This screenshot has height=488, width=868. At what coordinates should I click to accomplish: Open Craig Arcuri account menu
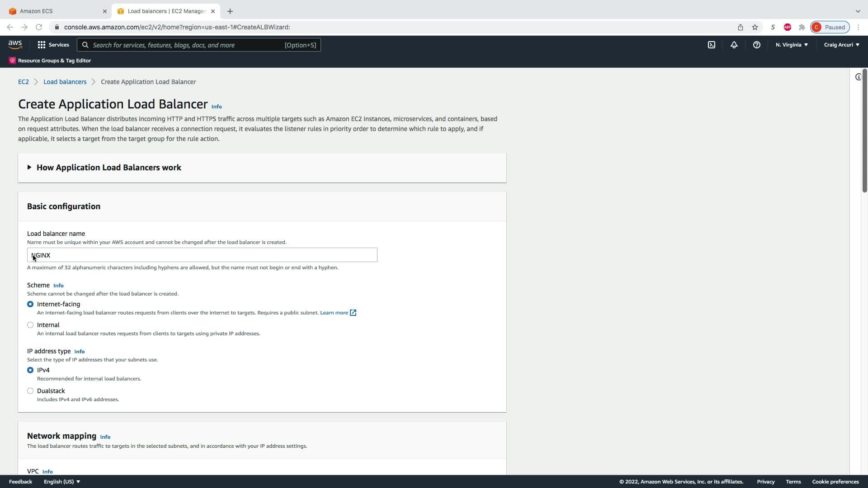(x=841, y=45)
